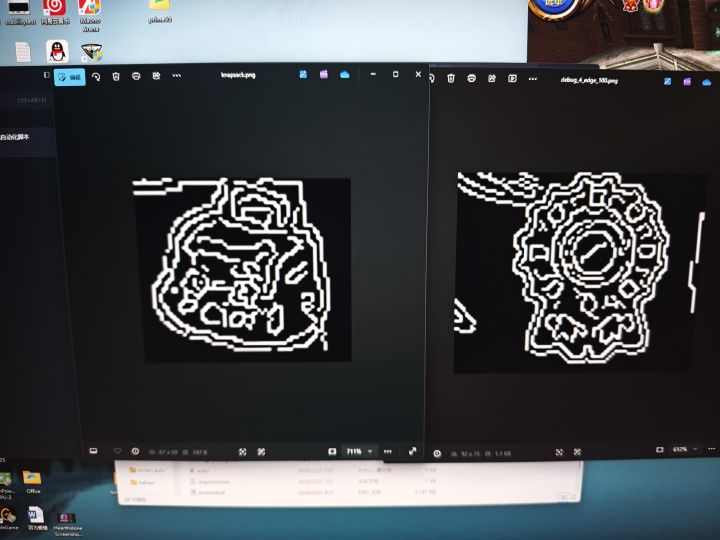Print the debug_4_edge_100.png image
The width and height of the screenshot is (720, 540).
pyautogui.click(x=471, y=79)
